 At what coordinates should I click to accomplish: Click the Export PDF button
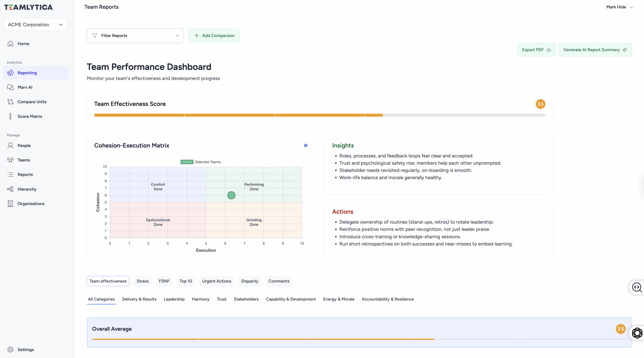pos(536,50)
